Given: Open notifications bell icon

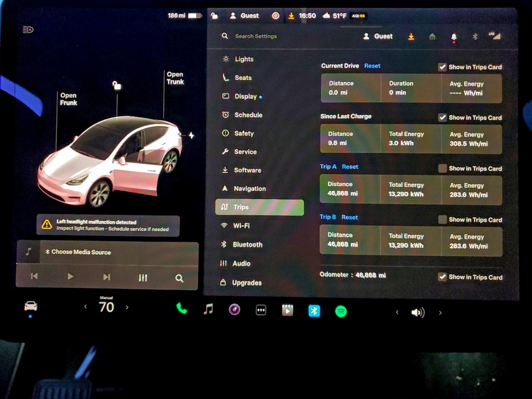Looking at the screenshot, I should [453, 37].
